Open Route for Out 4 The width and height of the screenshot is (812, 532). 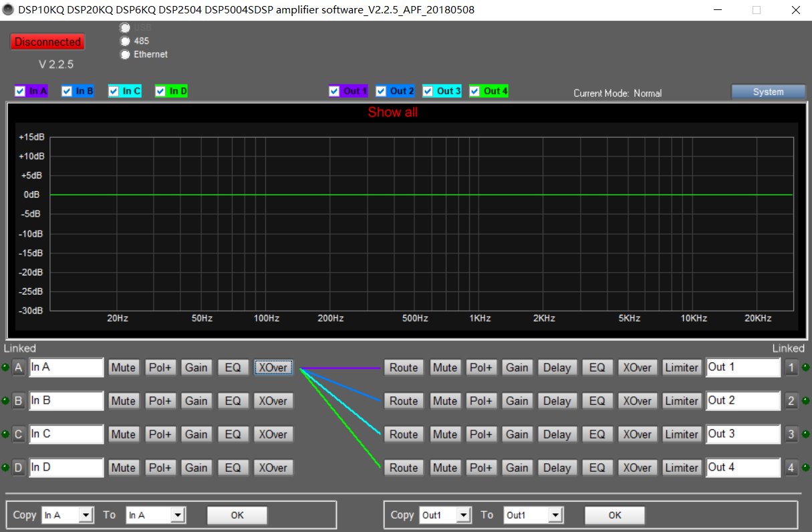[x=404, y=468]
